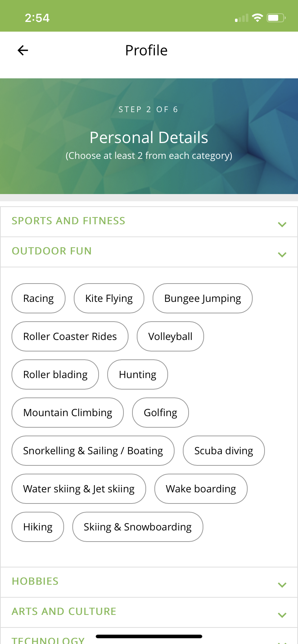The image size is (298, 644).
Task: Expand the Sports and Fitness chevron
Action: click(282, 224)
